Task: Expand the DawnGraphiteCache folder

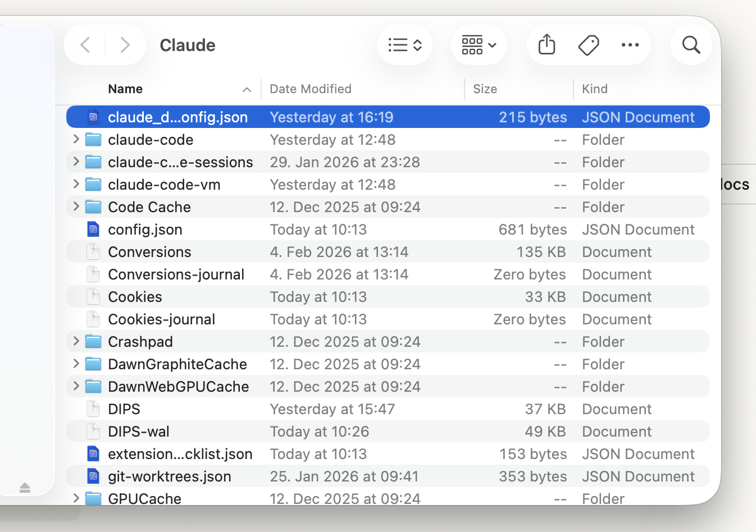Action: click(x=76, y=364)
